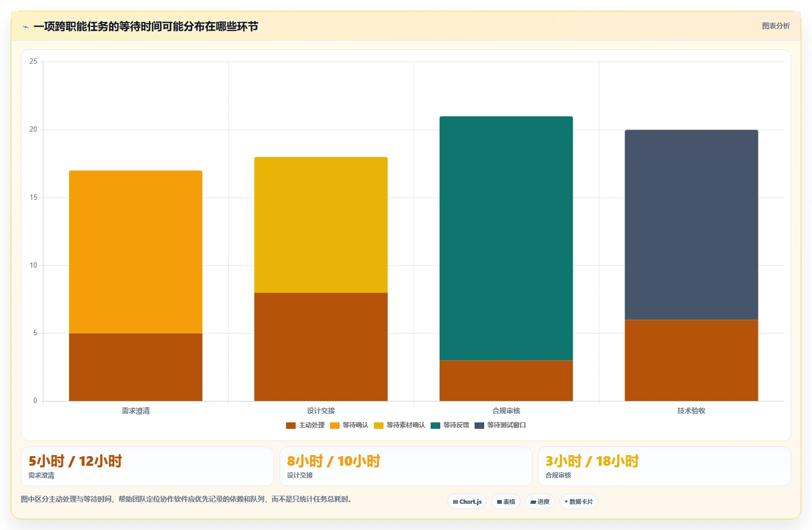The image size is (812, 530).
Task: Select the 数据卡片 chip
Action: click(578, 502)
